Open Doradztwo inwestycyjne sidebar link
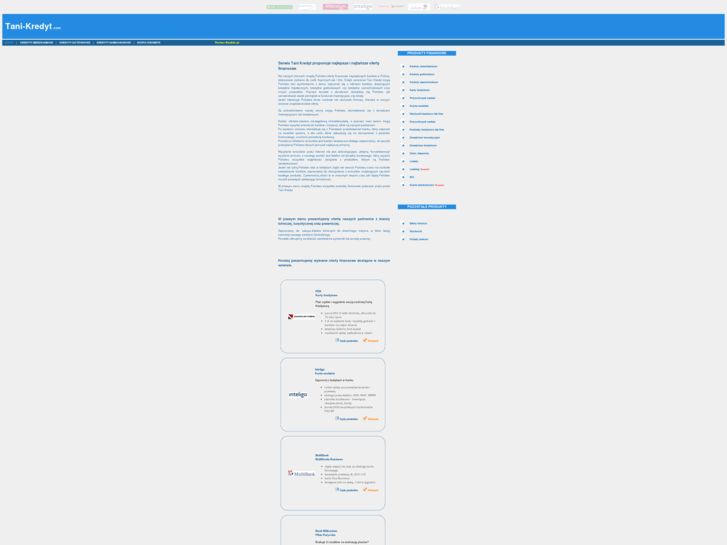This screenshot has height=545, width=727. [x=425, y=137]
